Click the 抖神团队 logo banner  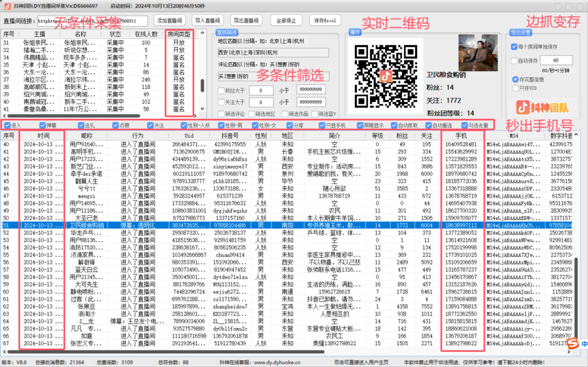[542, 108]
